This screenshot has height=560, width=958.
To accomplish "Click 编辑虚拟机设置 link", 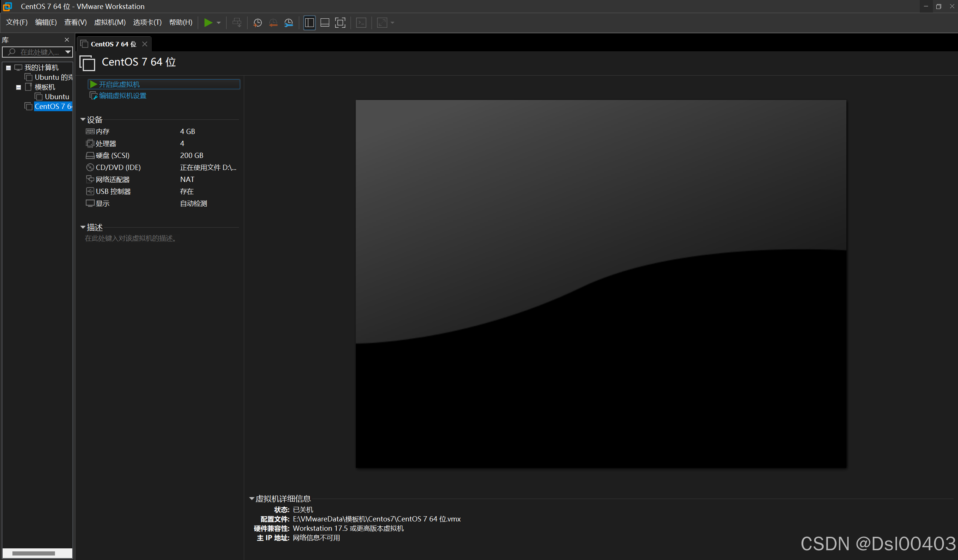I will point(122,96).
